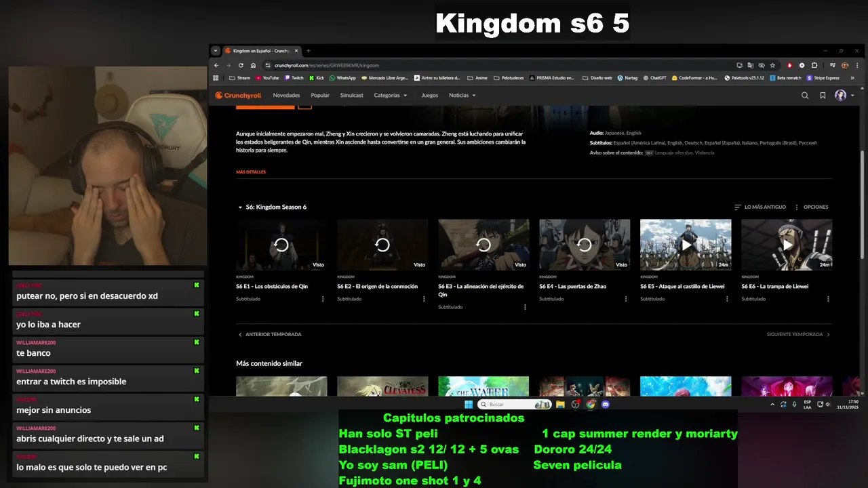
Task: Click the taskbar Buscar search box
Action: point(515,405)
